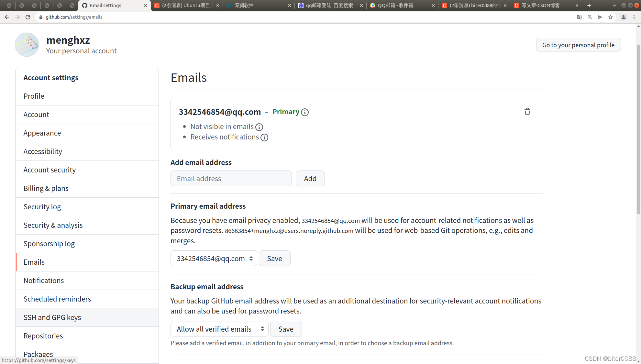Viewport: 641px width, 364px height.
Task: Open the Chrome three-dot menu
Action: click(x=634, y=17)
